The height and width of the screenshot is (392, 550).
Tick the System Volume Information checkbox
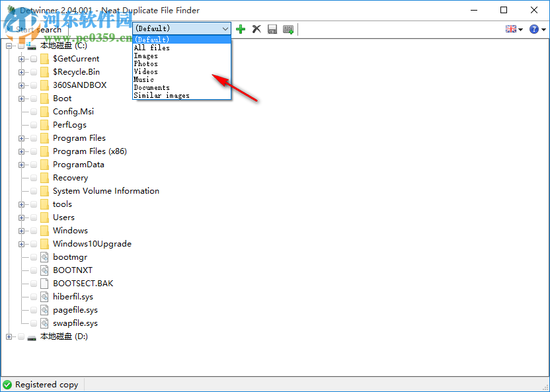[x=34, y=191]
